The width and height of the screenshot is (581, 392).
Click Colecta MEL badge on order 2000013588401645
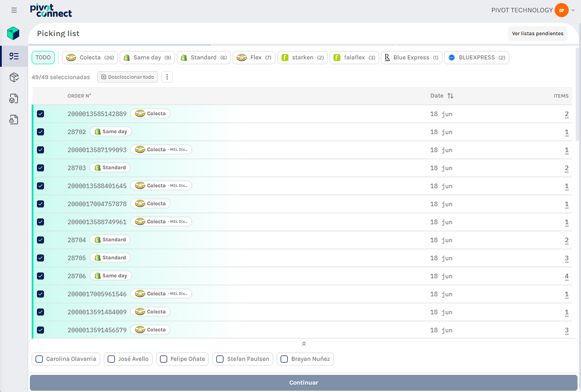[x=161, y=185]
